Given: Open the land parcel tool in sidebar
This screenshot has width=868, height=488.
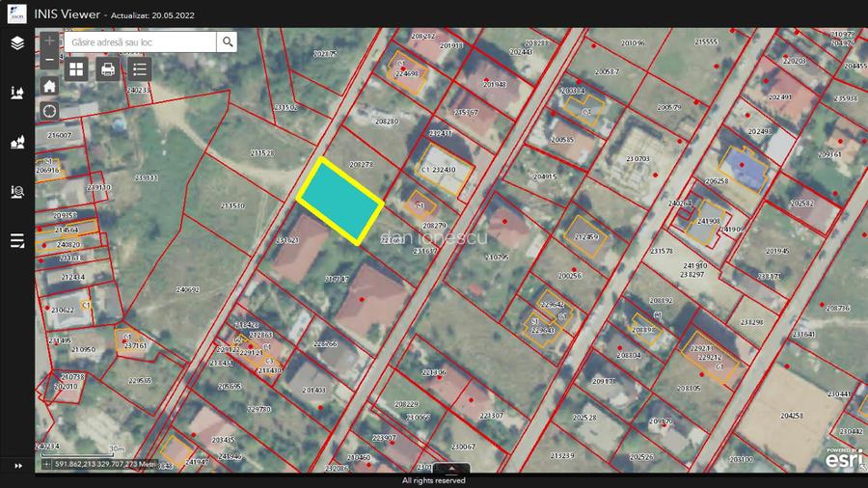Looking at the screenshot, I should pos(17,93).
